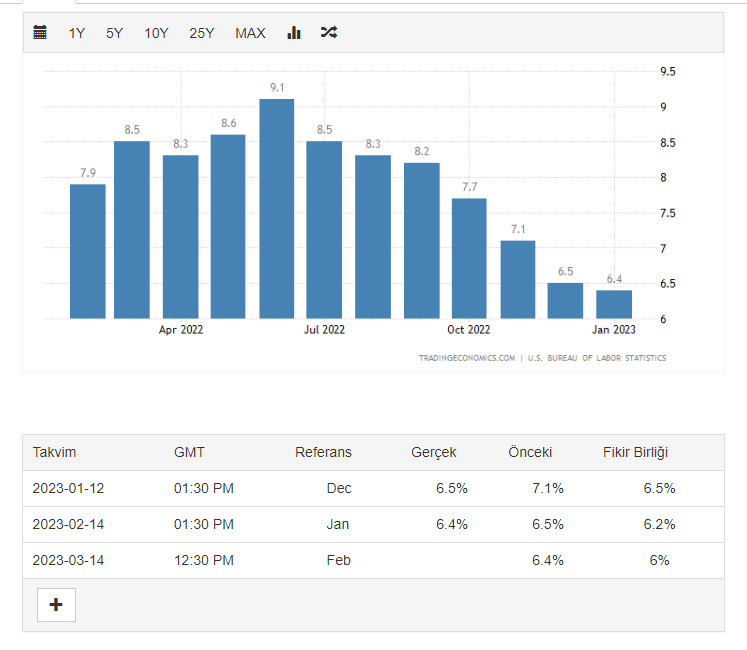747x650 pixels.
Task: Click the 2023-01-12 calendar date row
Action: pyautogui.click(x=68, y=488)
